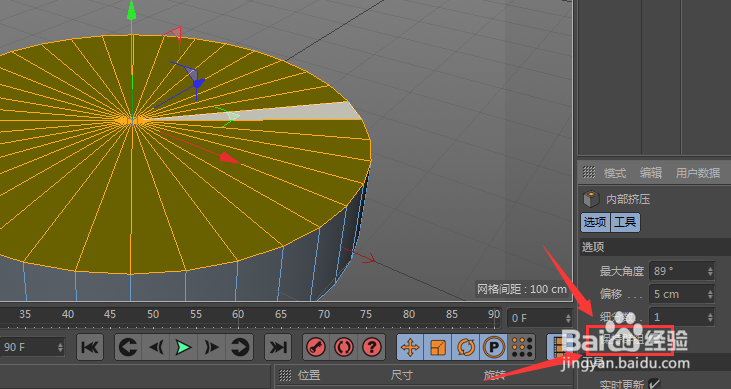Toggle rotation keyframe recording icon
This screenshot has width=731, height=389.
point(465,347)
